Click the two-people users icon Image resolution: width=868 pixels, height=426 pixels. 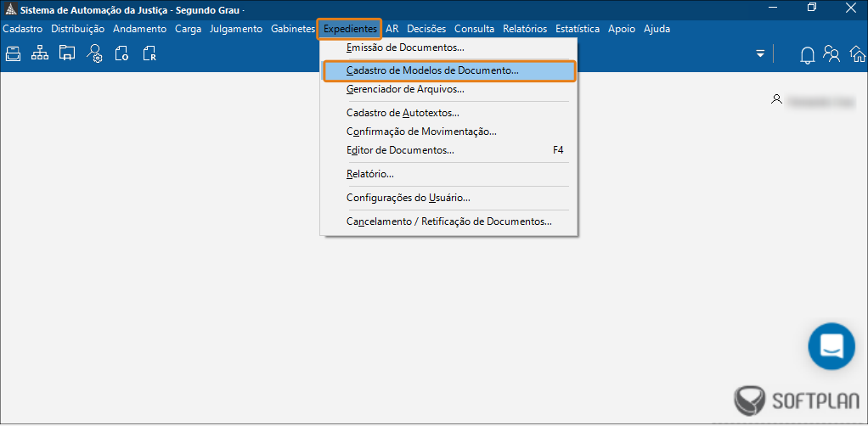832,53
